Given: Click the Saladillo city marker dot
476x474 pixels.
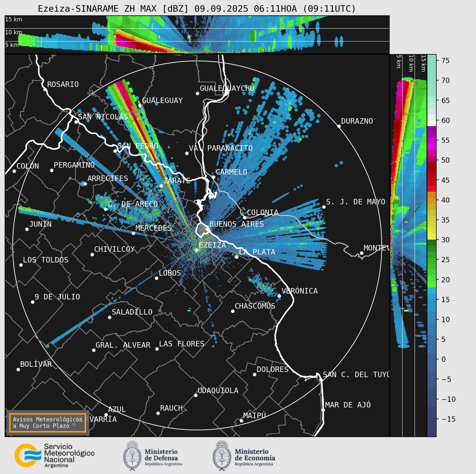Looking at the screenshot, I should coord(110,317).
